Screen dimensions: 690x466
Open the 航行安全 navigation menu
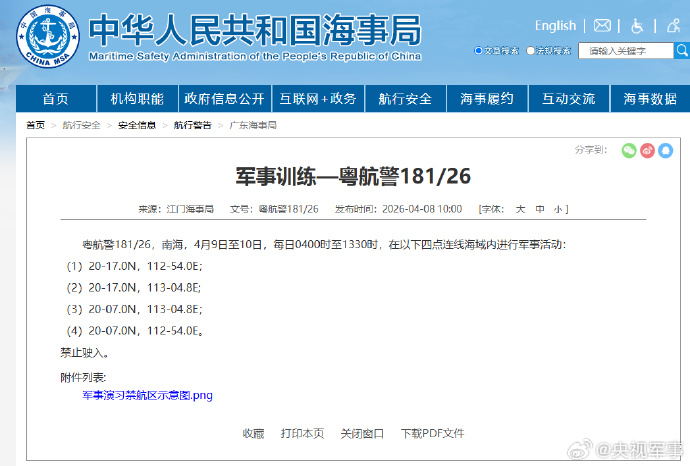click(x=405, y=99)
